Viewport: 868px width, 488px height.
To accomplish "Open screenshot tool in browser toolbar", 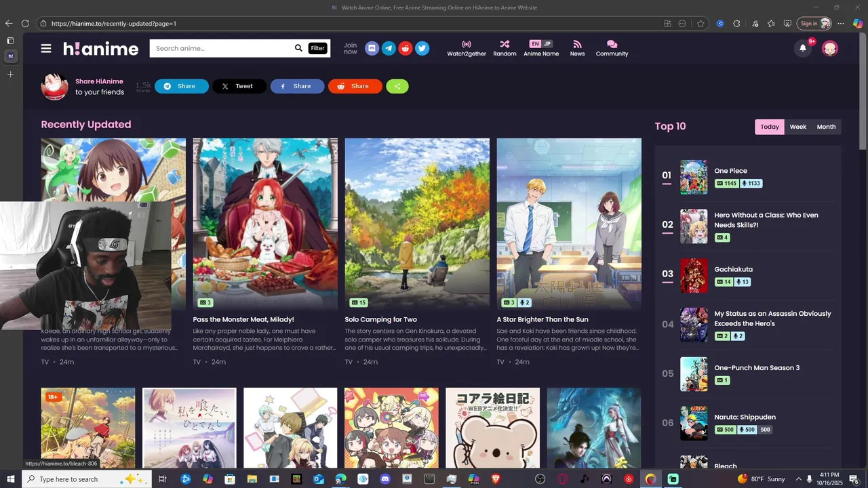I will click(787, 23).
